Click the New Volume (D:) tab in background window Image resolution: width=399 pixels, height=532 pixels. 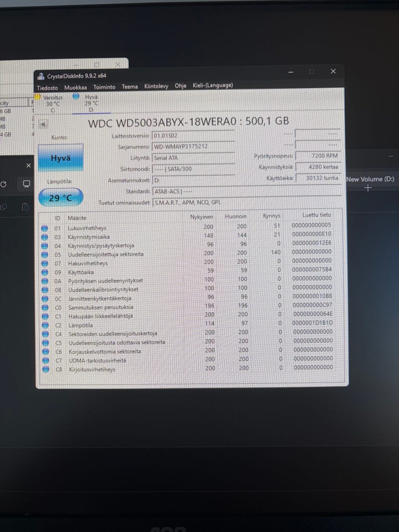370,179
